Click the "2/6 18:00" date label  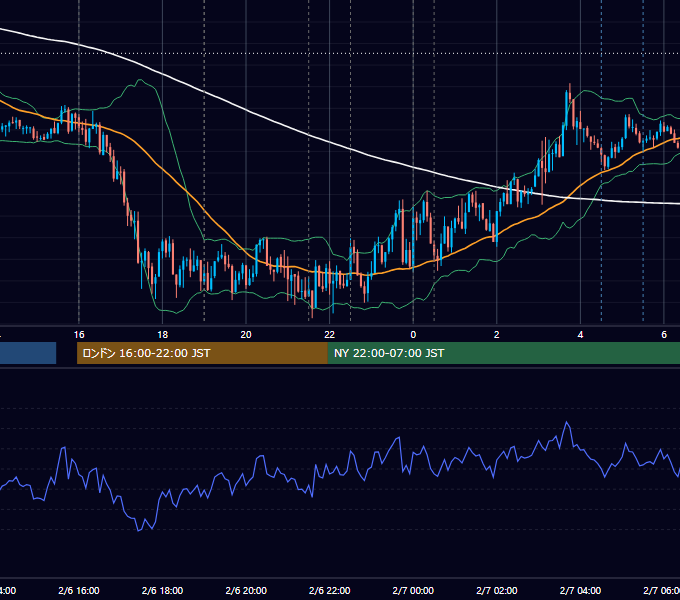(x=163, y=590)
